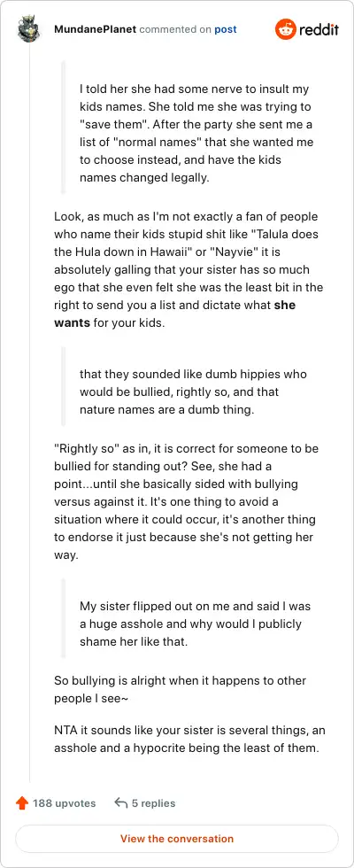This screenshot has height=868, width=354.
Task: Click the 188 upvotes count
Action: [64, 803]
